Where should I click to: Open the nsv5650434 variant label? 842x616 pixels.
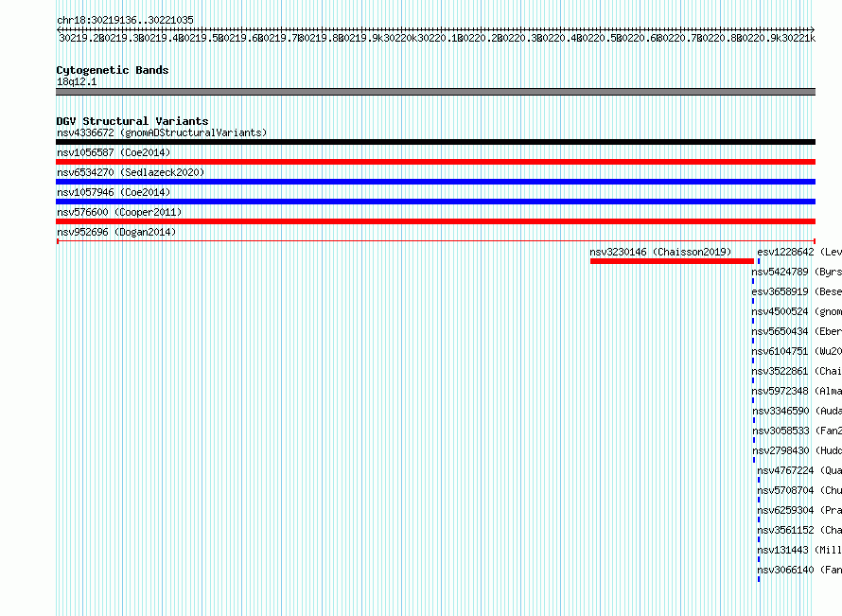point(797,331)
